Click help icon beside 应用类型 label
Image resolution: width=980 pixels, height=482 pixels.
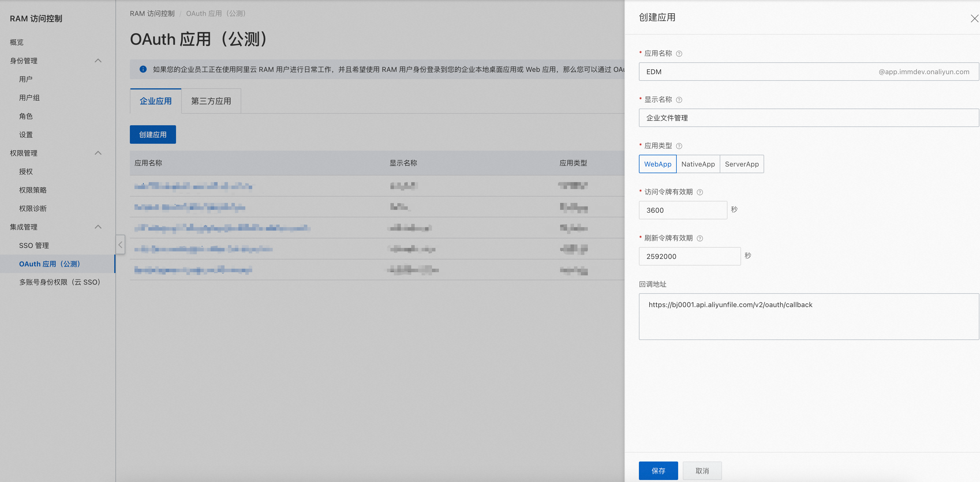click(x=679, y=146)
